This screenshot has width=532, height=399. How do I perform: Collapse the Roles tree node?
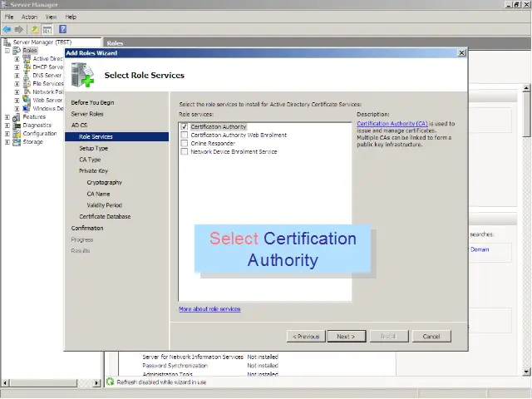7,51
